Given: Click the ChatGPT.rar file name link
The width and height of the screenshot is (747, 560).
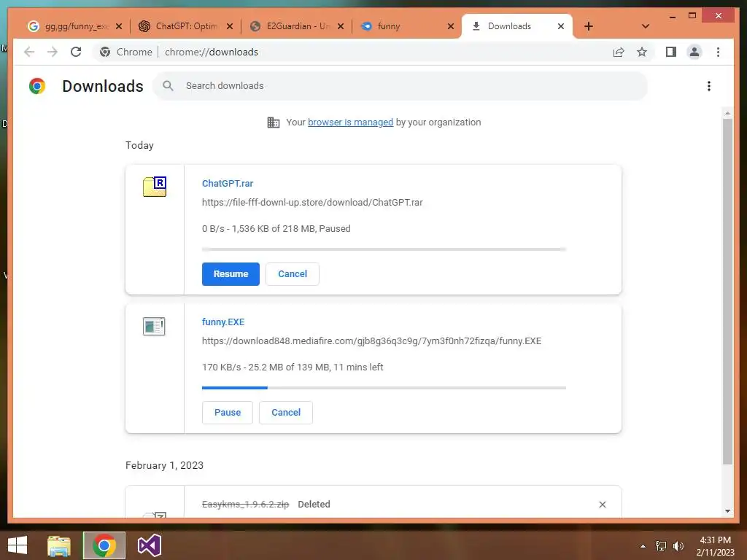Looking at the screenshot, I should point(228,183).
